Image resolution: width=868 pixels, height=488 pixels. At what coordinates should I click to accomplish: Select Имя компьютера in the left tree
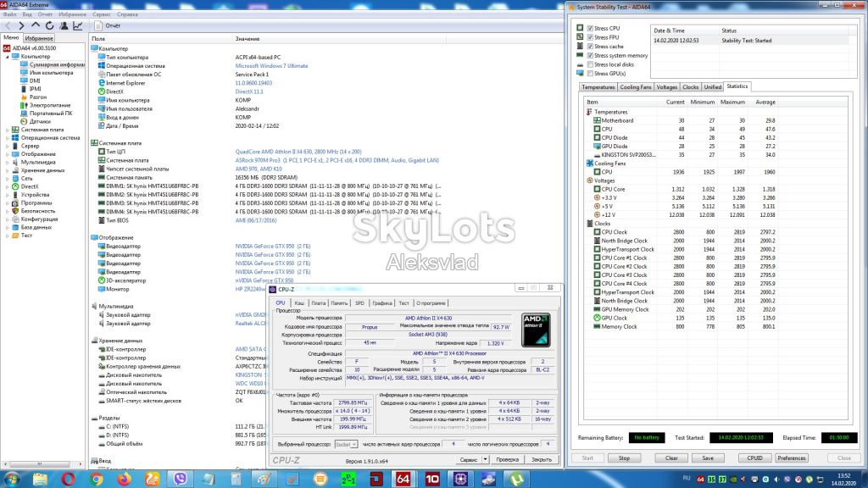(51, 73)
